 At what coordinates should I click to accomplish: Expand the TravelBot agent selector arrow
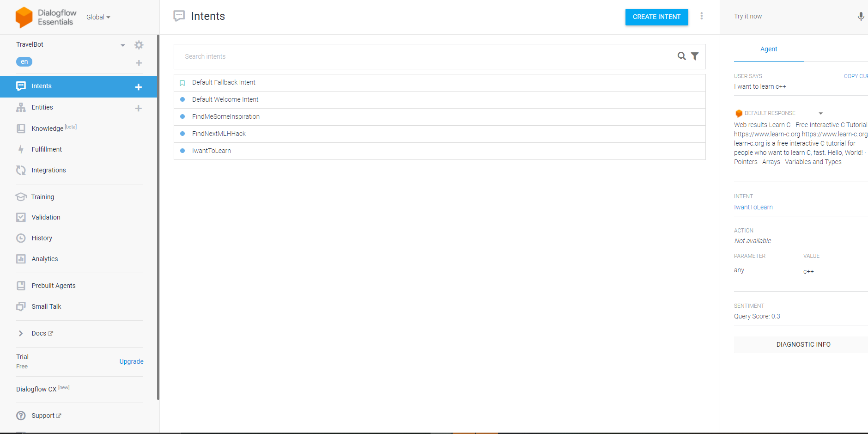click(123, 45)
